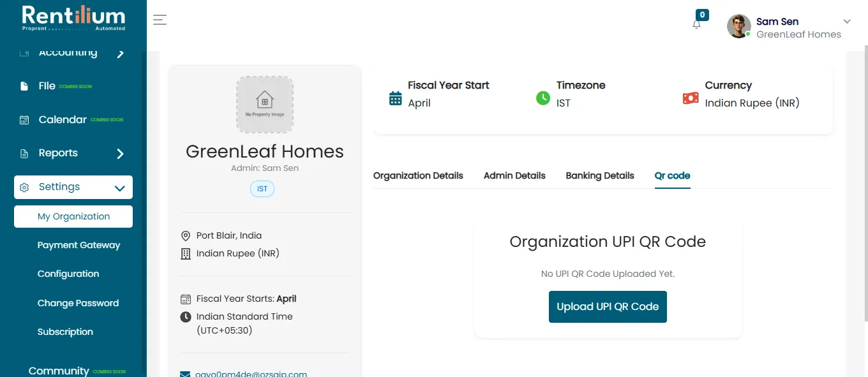Expand the Reports menu chevron

click(120, 154)
